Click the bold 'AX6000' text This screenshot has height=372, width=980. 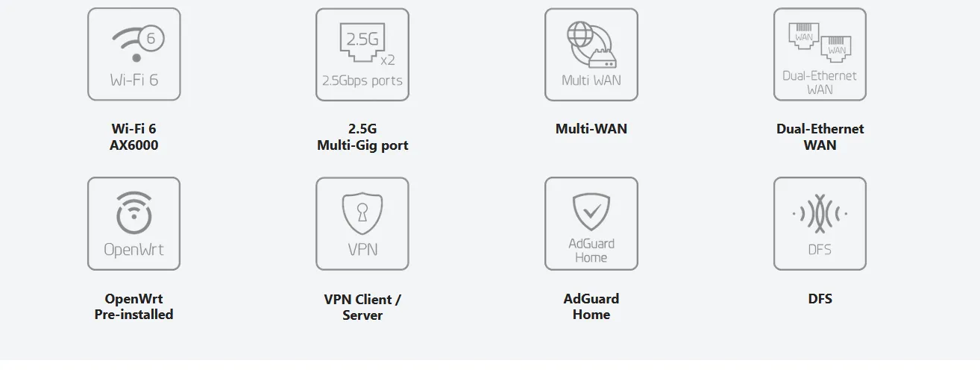[x=134, y=145]
